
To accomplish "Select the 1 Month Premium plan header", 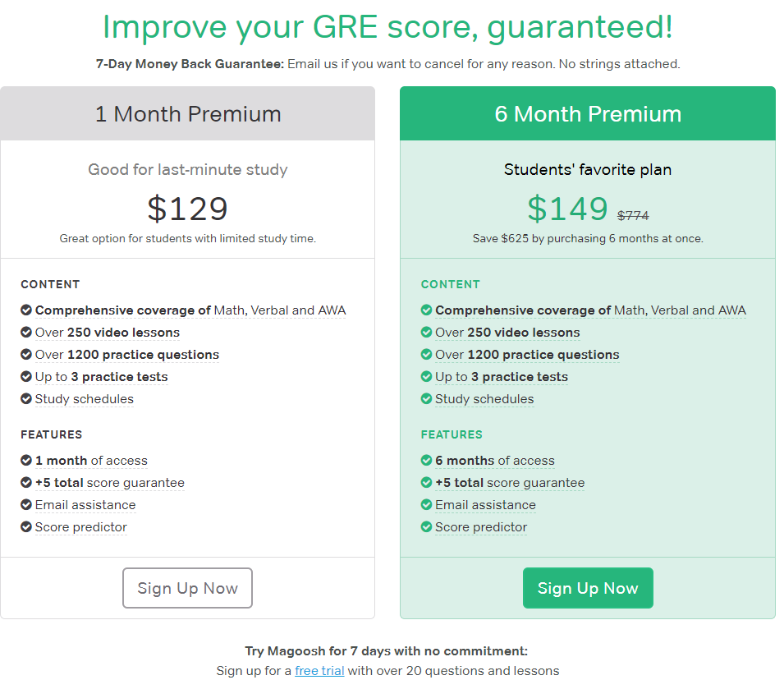I will point(187,114).
